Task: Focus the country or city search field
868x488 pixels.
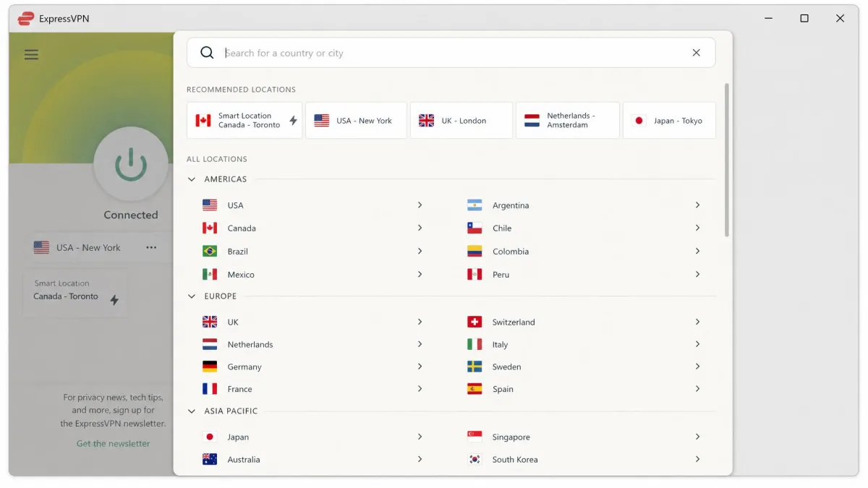Action: 451,53
